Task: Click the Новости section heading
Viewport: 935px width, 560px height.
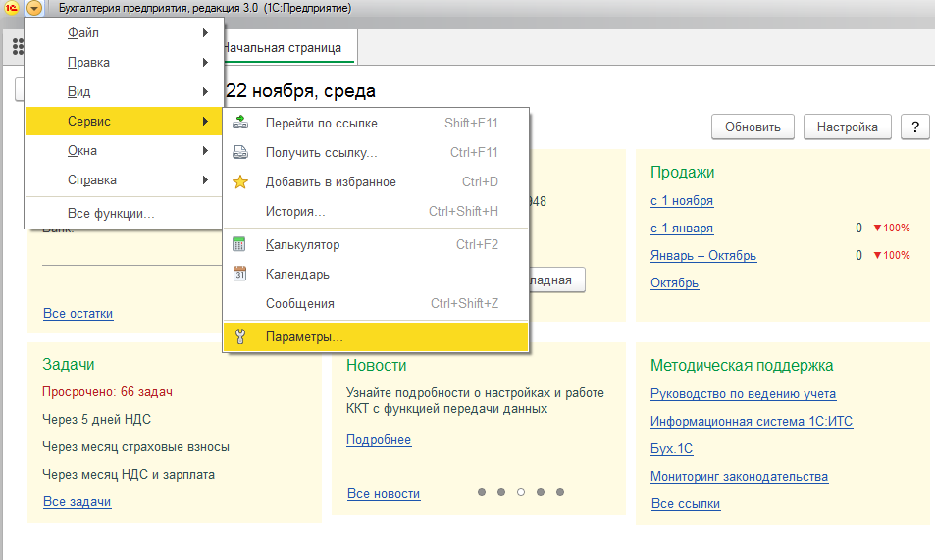Action: (377, 366)
